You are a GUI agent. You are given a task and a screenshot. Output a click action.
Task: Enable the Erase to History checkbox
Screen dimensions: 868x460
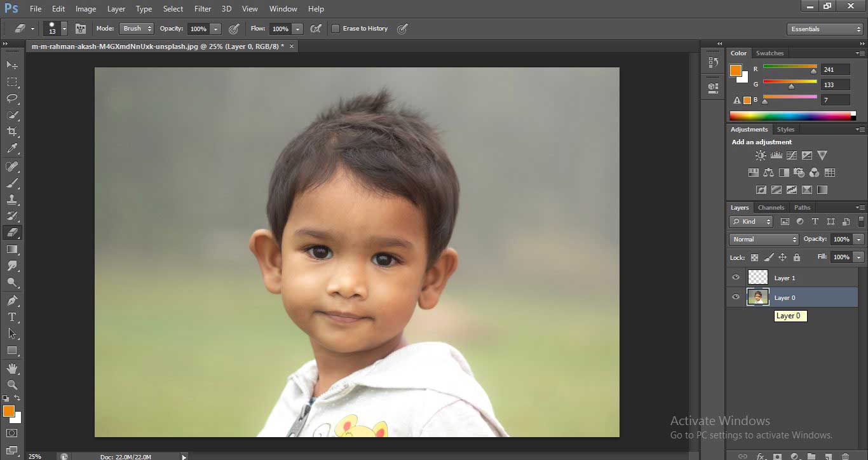click(335, 29)
